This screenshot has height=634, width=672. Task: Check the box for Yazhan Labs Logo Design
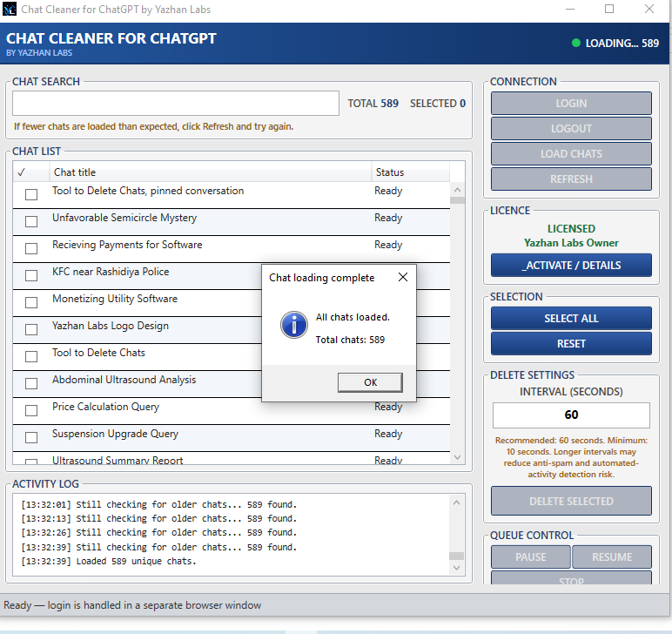[x=31, y=330]
